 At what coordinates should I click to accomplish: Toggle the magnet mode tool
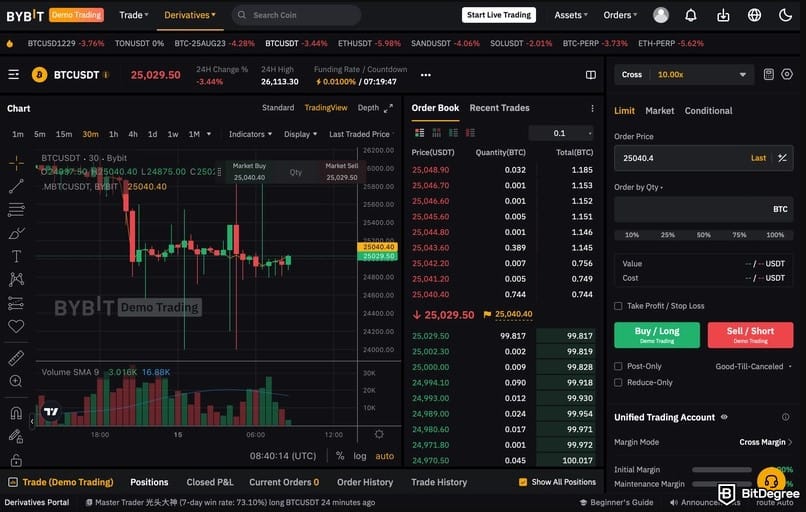(x=16, y=412)
